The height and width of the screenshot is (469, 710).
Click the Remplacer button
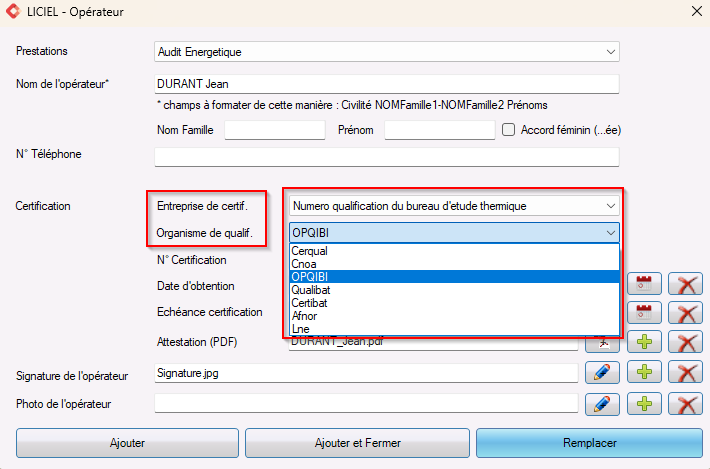coord(589,443)
